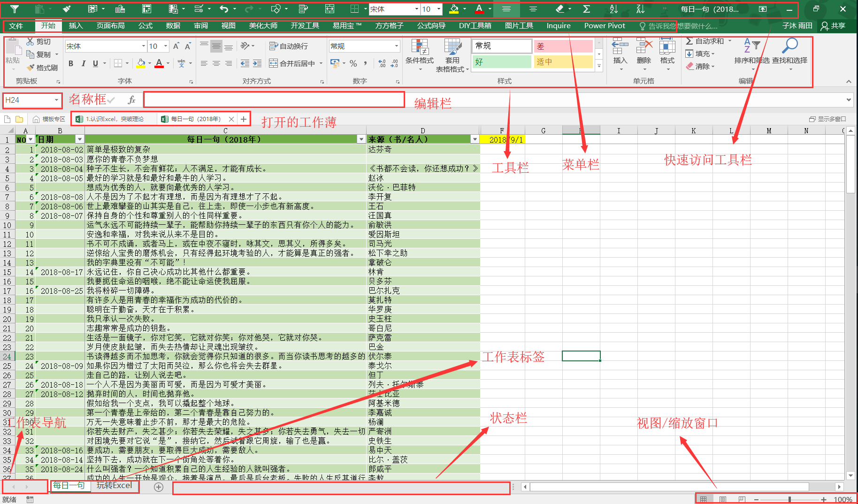The width and height of the screenshot is (858, 504).
Task: Toggle center horizontal alignment
Action: (216, 63)
